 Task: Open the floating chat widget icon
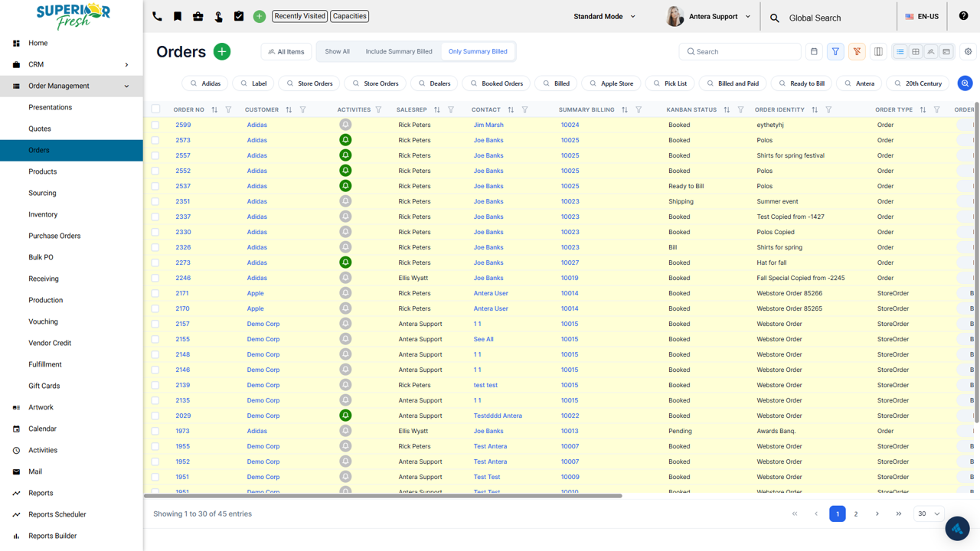click(957, 529)
